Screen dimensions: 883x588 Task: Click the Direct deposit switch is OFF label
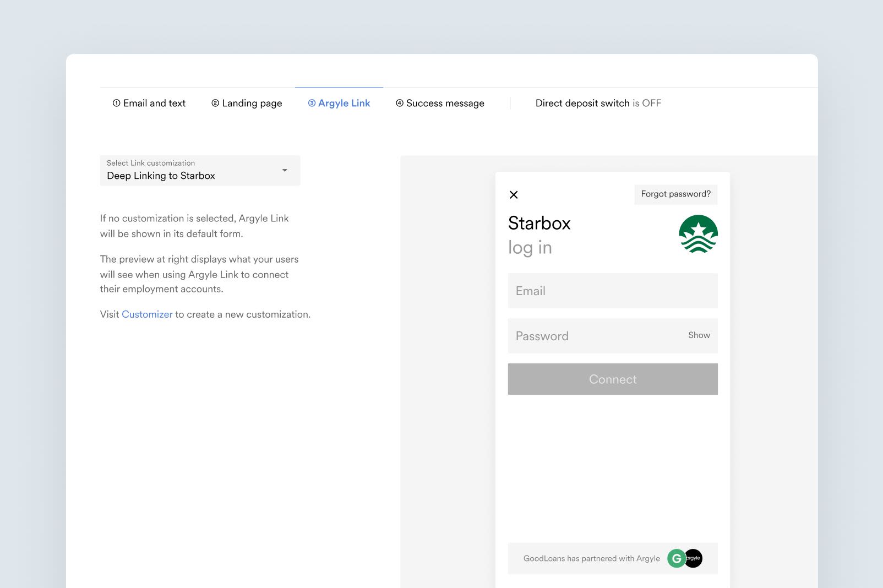click(598, 104)
